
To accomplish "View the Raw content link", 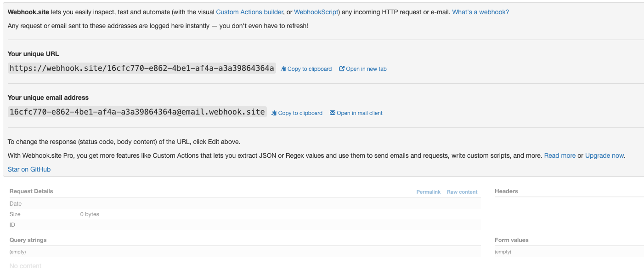I will click(x=462, y=192).
